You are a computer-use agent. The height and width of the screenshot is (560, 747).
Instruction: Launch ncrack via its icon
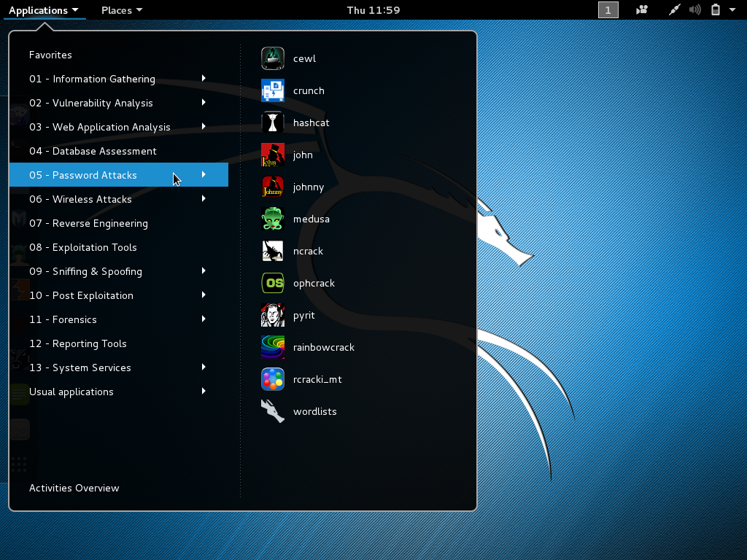tap(273, 251)
